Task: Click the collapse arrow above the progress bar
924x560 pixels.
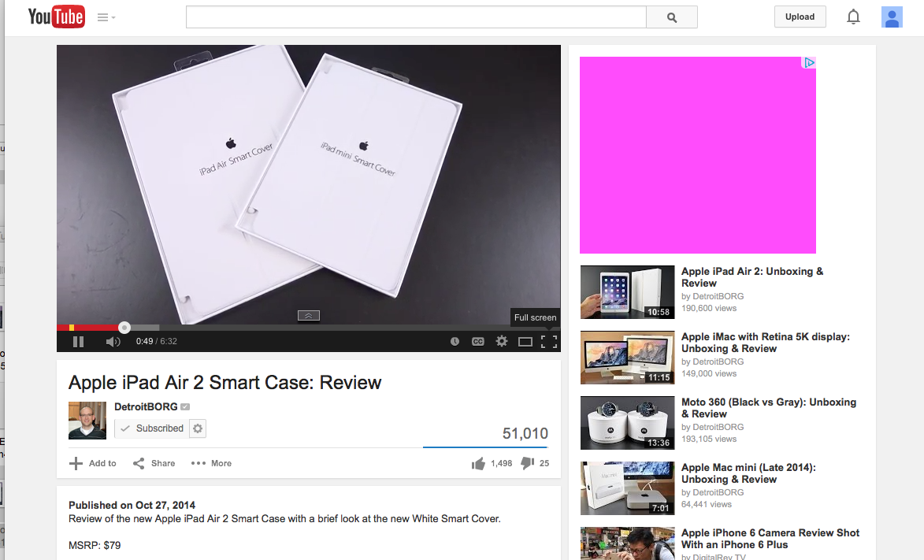Action: click(308, 315)
